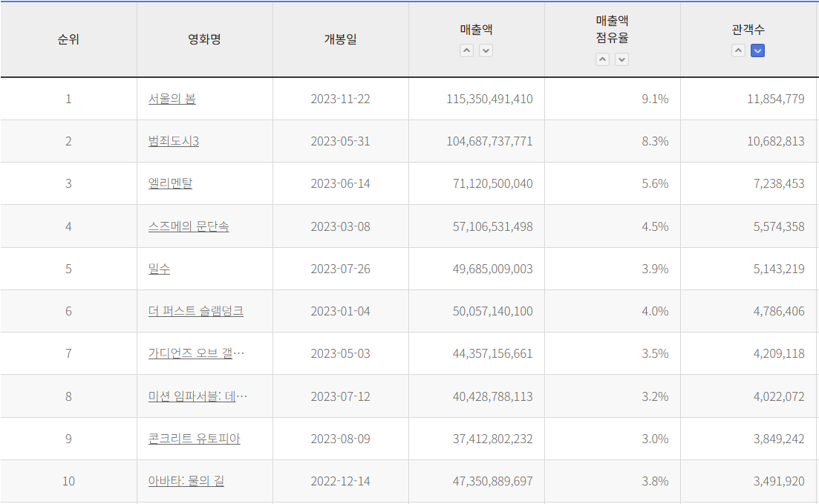This screenshot has height=504, width=819.
Task: Click descending arrow under 매출액 점유율
Action: coord(621,59)
